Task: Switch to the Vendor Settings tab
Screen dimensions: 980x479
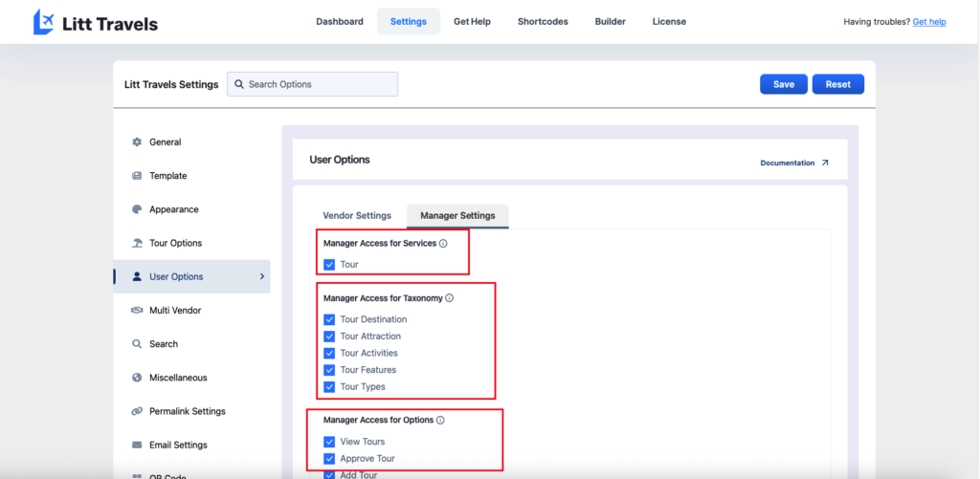Action: pyautogui.click(x=357, y=216)
